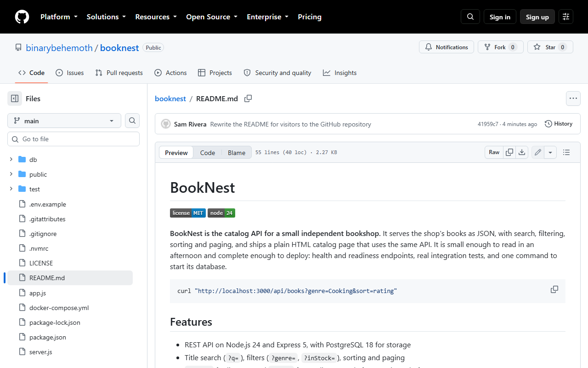This screenshot has height=368, width=588.
Task: Focus the Go to file input
Action: tap(73, 139)
